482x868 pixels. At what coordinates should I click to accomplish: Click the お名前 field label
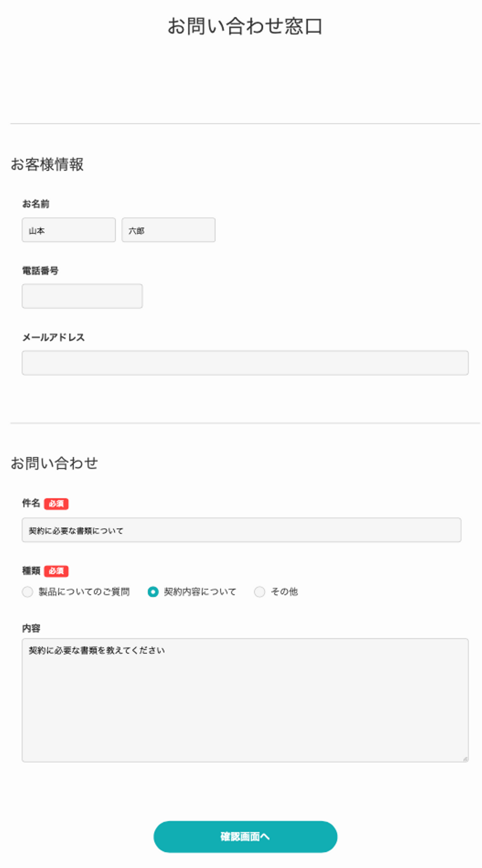tap(36, 204)
